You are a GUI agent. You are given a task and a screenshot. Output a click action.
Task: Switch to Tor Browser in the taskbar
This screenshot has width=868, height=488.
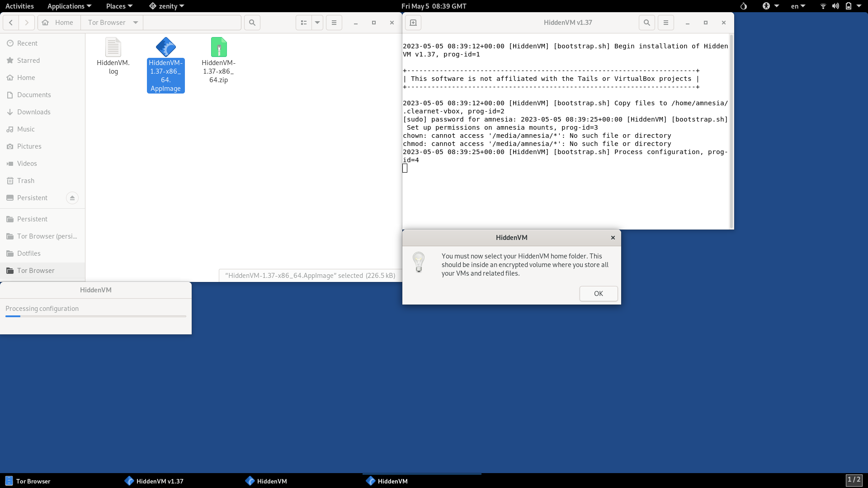point(28,481)
